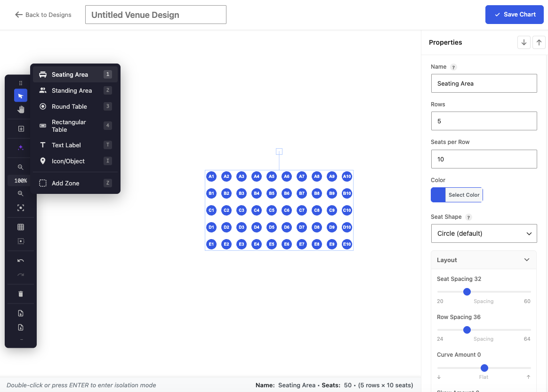The width and height of the screenshot is (548, 392).
Task: Zoom out with the magnifier-minus icon
Action: (x=21, y=167)
